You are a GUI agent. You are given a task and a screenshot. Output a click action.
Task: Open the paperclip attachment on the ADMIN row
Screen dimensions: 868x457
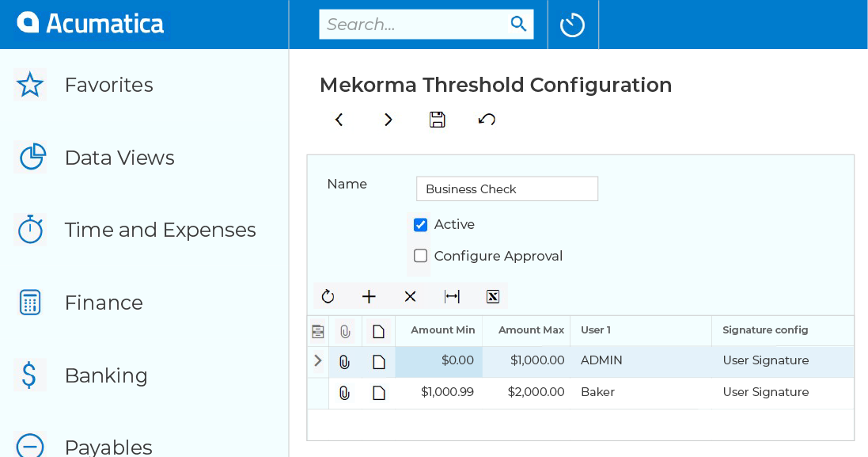tap(344, 360)
